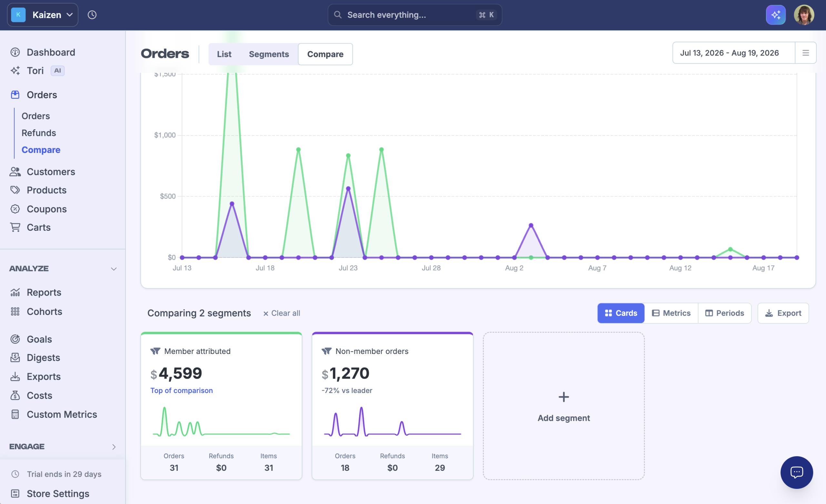Viewport: 826px width, 504px height.
Task: Expand the ENGAGE section
Action: coord(114,447)
